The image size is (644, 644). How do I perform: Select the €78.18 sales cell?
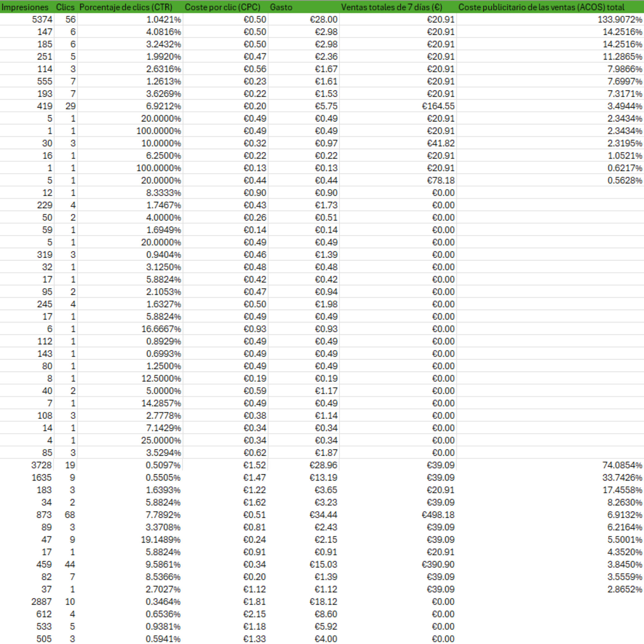pyautogui.click(x=440, y=180)
